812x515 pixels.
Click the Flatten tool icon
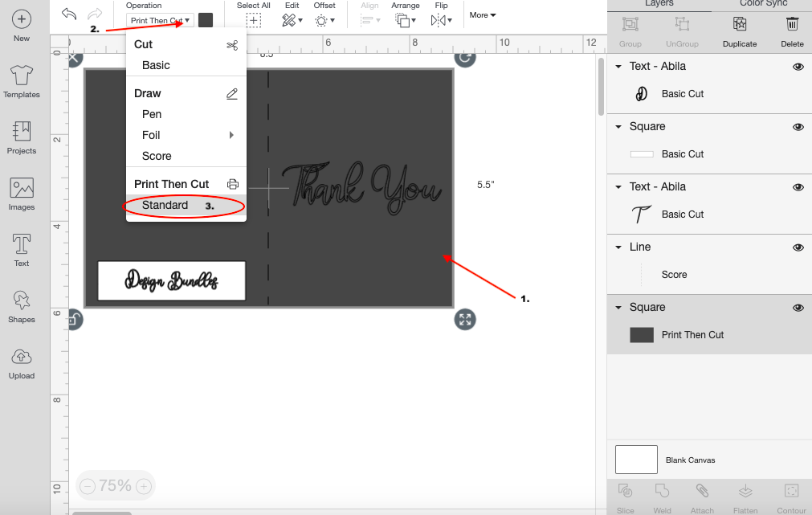click(745, 490)
